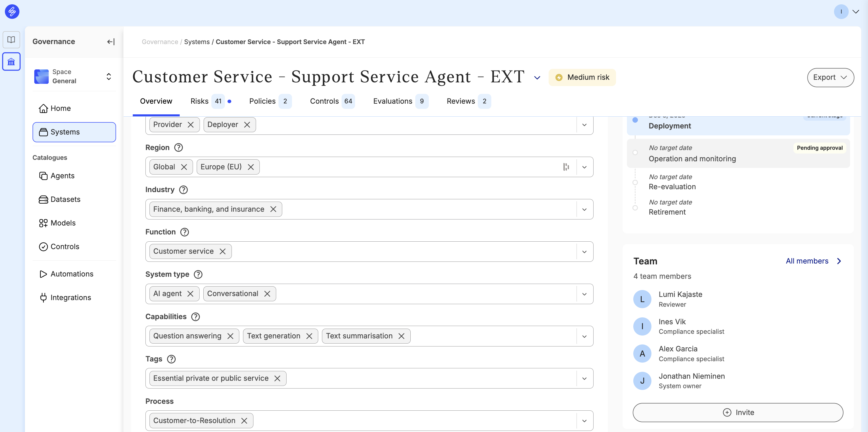Switch to the Risks tab

tap(211, 101)
